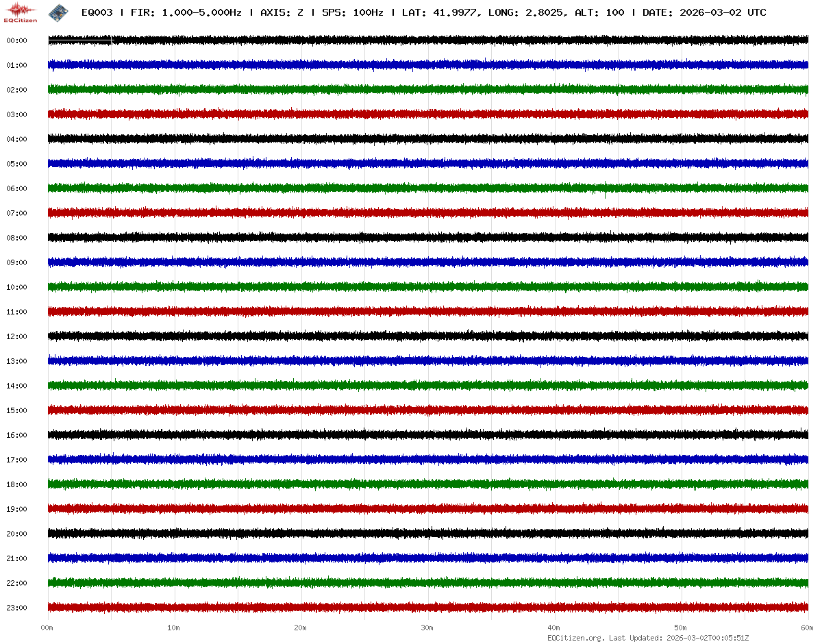
Task: Click the 10m tick on the time axis
Action: tap(174, 627)
